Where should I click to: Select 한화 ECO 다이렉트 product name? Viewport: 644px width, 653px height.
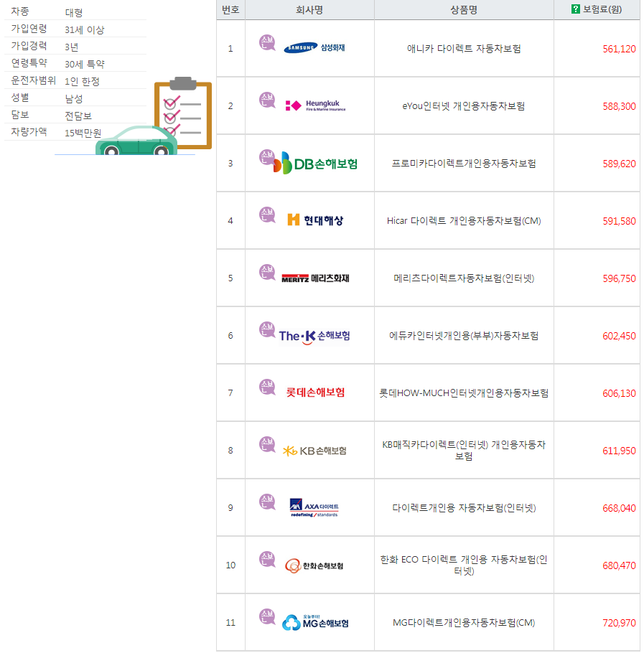464,565
